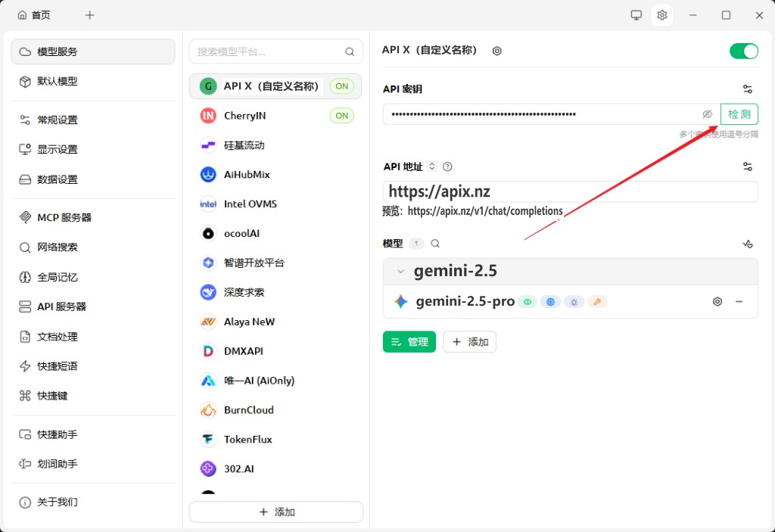Add a new tab with plus icon
775x532 pixels.
[89, 15]
